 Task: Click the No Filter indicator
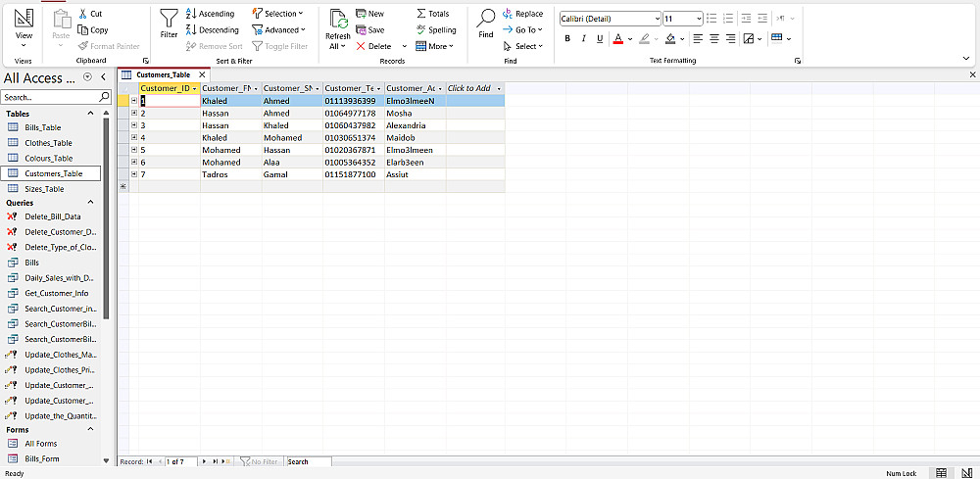pos(260,462)
